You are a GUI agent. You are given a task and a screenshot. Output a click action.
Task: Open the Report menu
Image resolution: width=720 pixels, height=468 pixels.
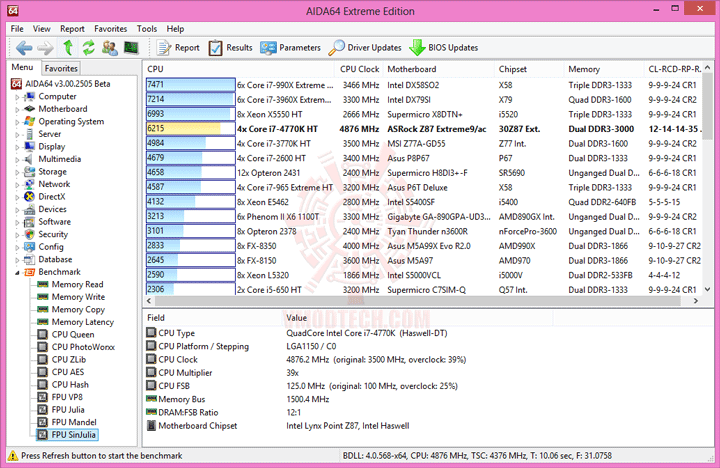coord(72,28)
